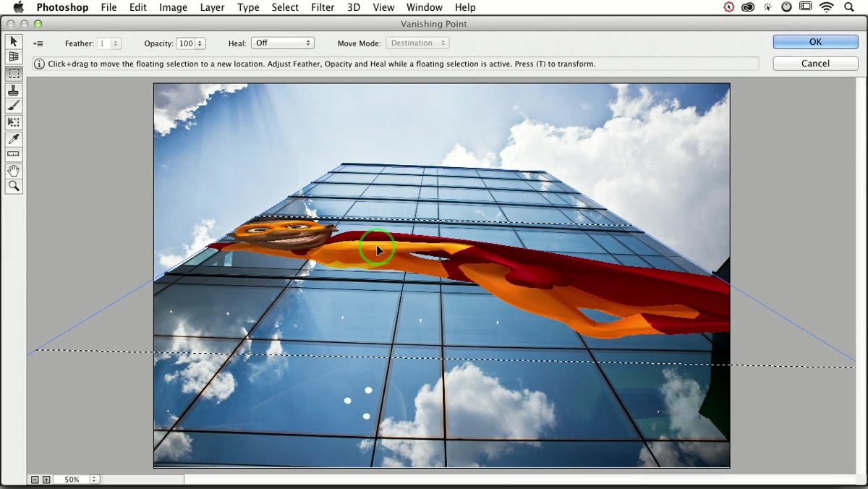Click the Feather value stepper
868x489 pixels.
(116, 43)
